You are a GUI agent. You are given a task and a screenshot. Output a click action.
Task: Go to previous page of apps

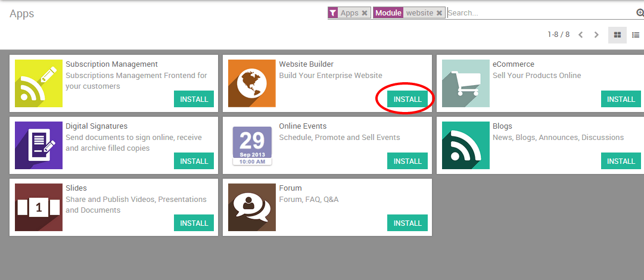pos(580,35)
